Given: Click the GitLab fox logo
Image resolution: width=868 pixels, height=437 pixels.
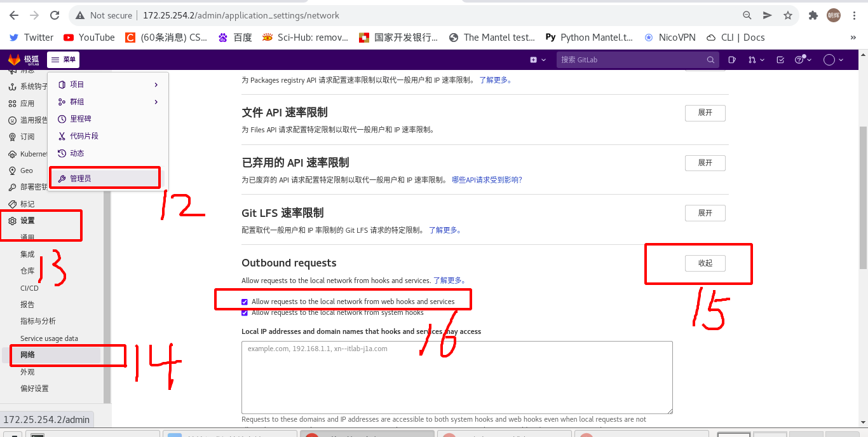Looking at the screenshot, I should (x=14, y=60).
